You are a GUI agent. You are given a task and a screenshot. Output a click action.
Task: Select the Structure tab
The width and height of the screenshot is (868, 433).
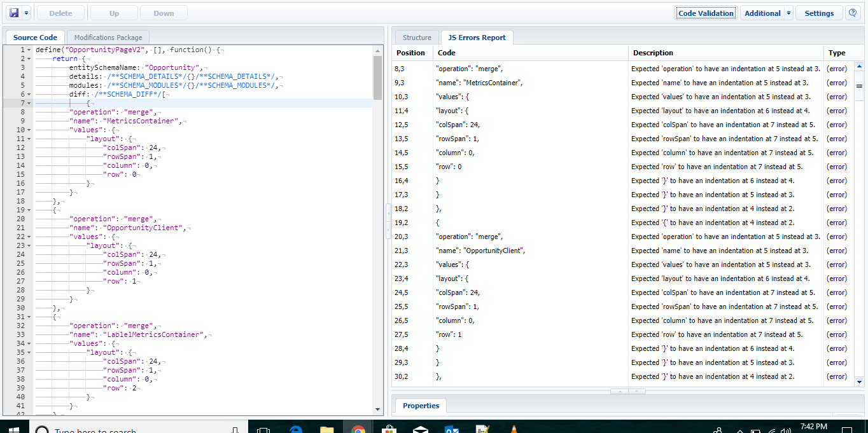416,37
